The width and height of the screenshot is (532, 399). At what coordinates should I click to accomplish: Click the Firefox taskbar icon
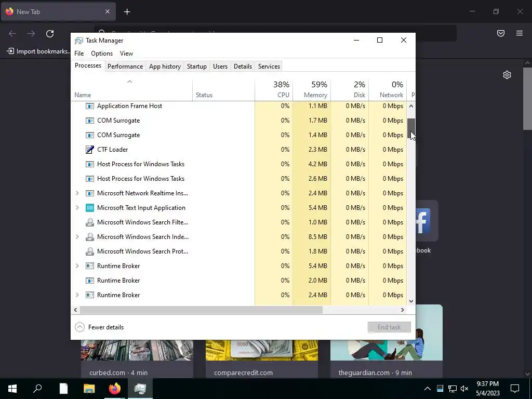click(x=115, y=389)
